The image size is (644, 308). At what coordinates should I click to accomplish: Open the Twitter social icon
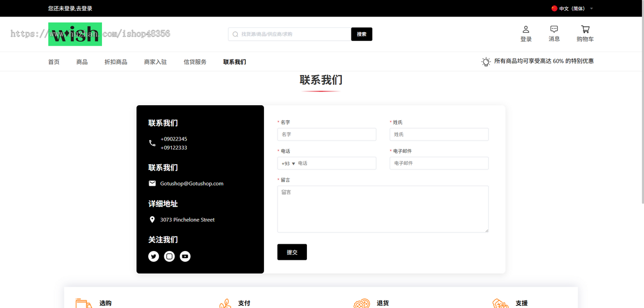point(153,256)
